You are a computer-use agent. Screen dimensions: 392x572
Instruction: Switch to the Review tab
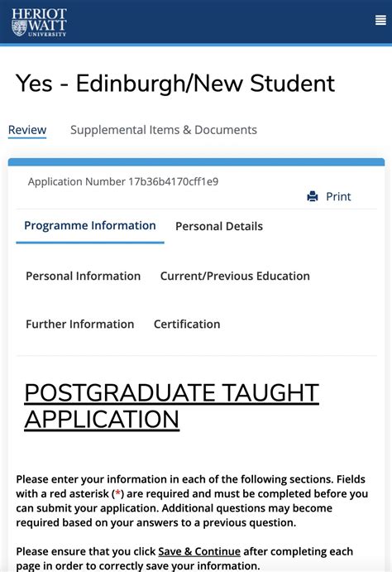(x=27, y=130)
